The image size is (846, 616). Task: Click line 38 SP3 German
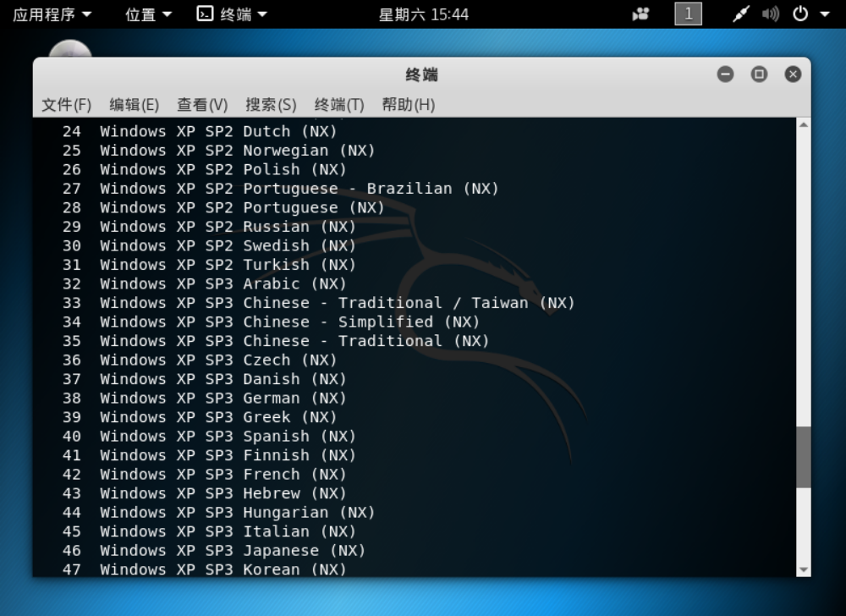205,398
